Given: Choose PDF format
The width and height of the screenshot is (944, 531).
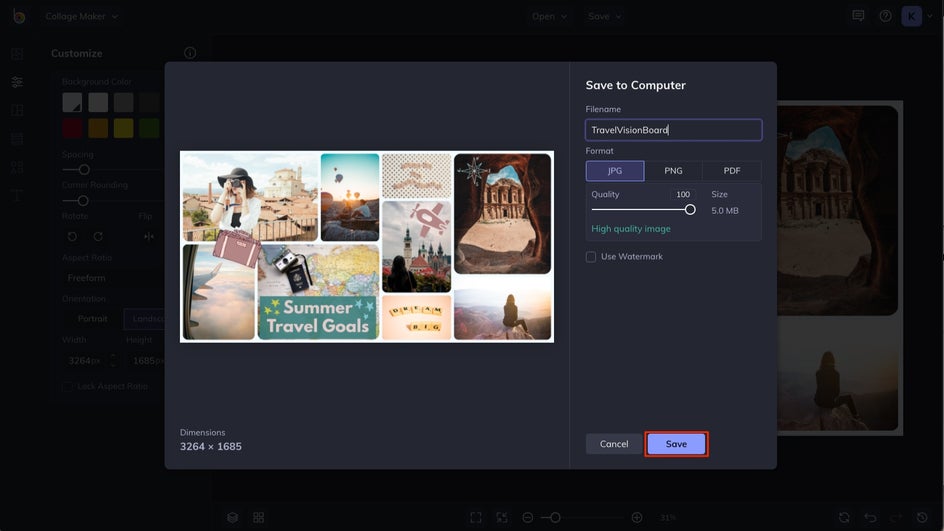Looking at the screenshot, I should [x=731, y=171].
